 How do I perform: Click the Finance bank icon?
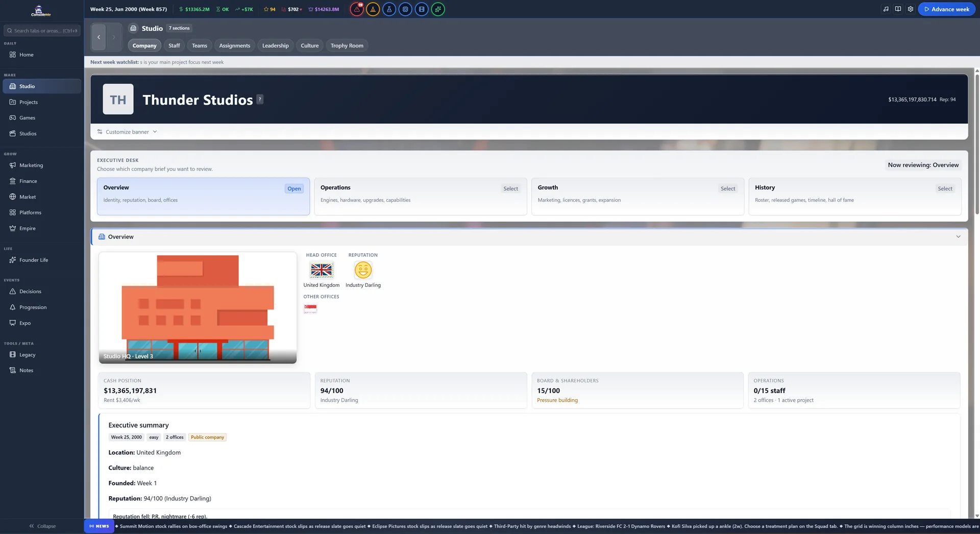[13, 181]
